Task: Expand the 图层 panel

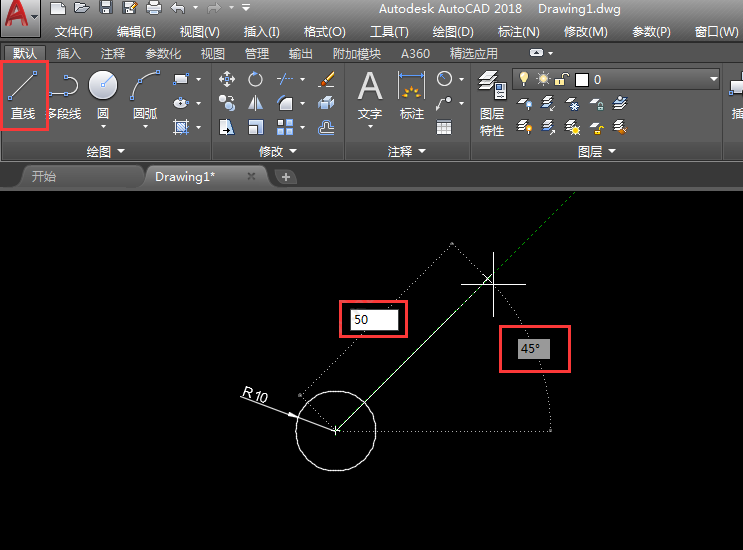Action: (x=597, y=152)
